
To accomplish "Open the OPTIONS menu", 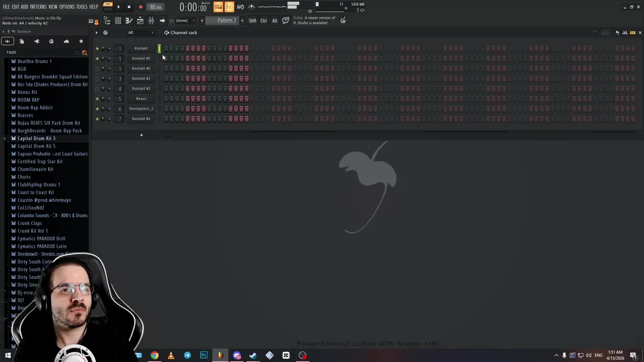I will point(67,7).
